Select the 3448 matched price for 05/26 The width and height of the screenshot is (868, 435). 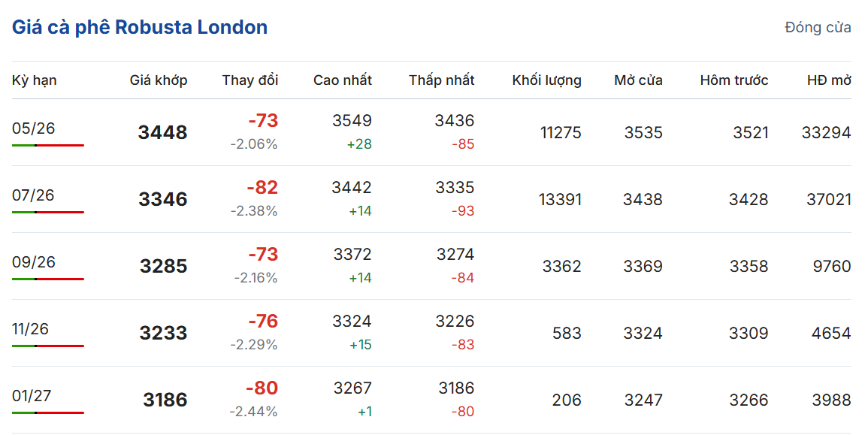[x=162, y=133]
